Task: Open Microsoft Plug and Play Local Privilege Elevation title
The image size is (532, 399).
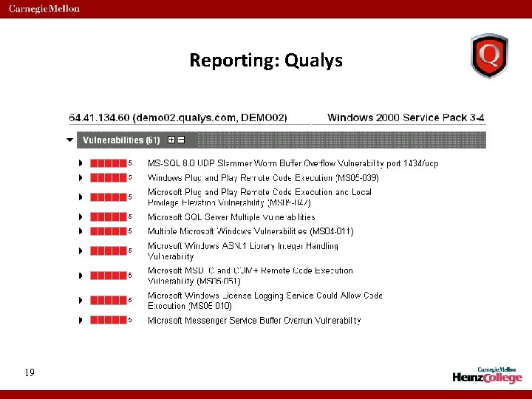Action: [x=259, y=197]
